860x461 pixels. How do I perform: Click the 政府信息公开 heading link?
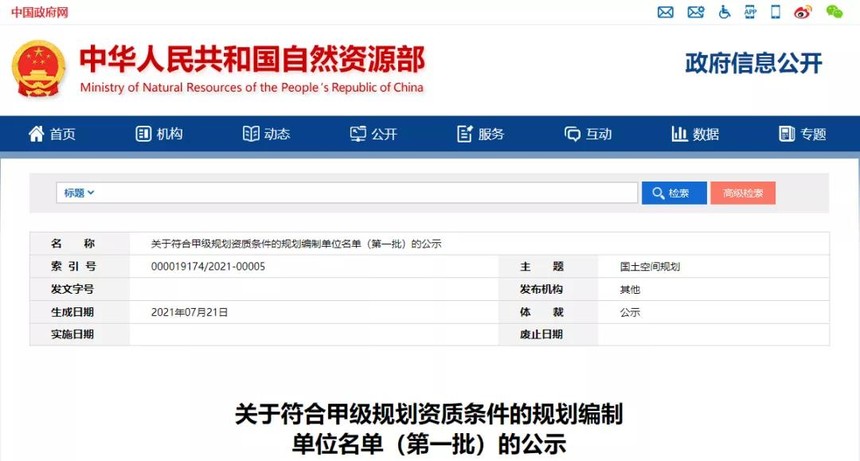[x=753, y=63]
